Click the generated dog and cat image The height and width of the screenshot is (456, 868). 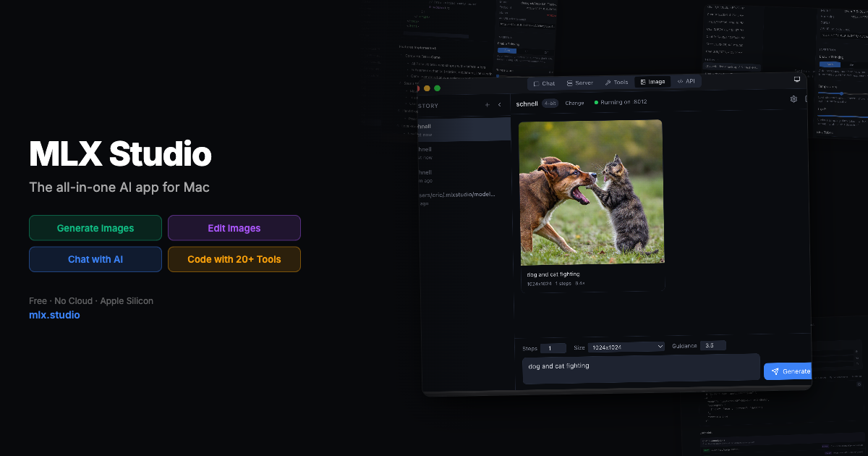click(x=591, y=193)
